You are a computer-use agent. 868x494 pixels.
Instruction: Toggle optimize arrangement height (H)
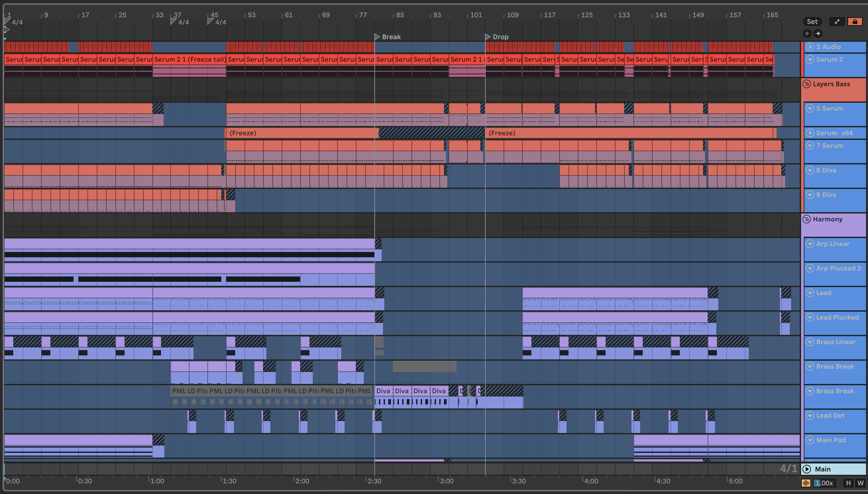(x=848, y=483)
